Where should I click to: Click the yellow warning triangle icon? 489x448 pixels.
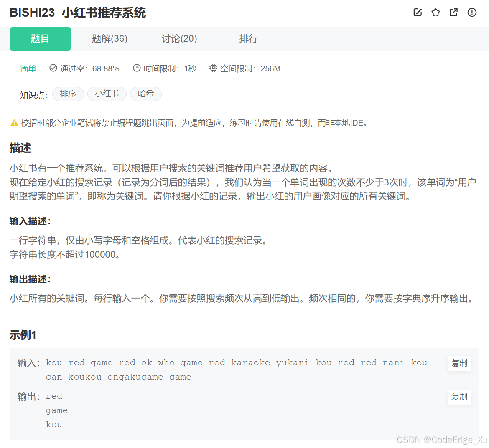[x=14, y=122]
